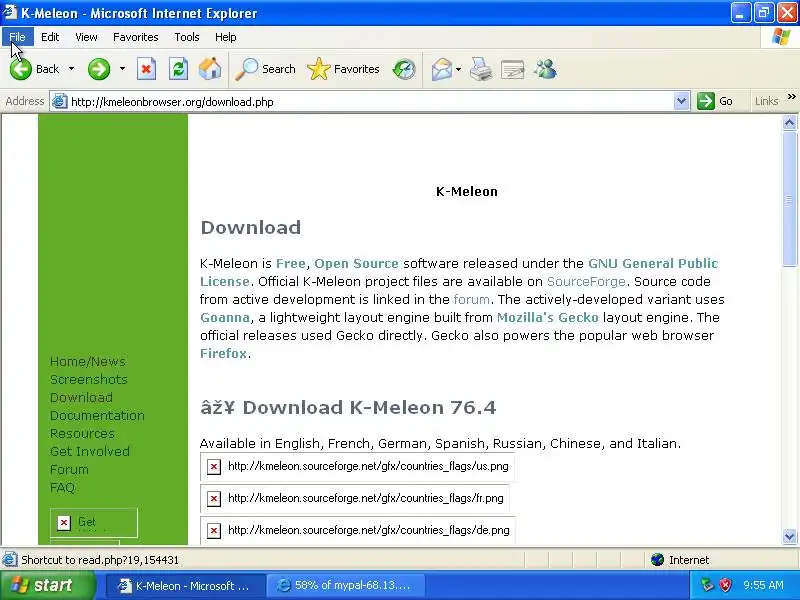Click the green Forward arrow icon

98,69
